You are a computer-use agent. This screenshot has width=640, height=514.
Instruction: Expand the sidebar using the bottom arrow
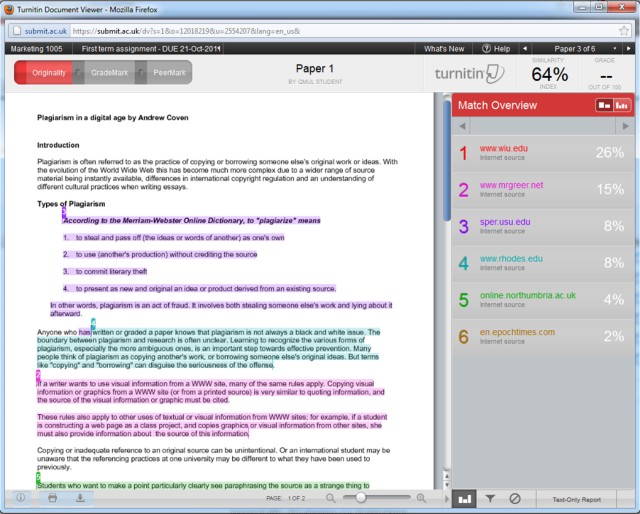tap(447, 499)
